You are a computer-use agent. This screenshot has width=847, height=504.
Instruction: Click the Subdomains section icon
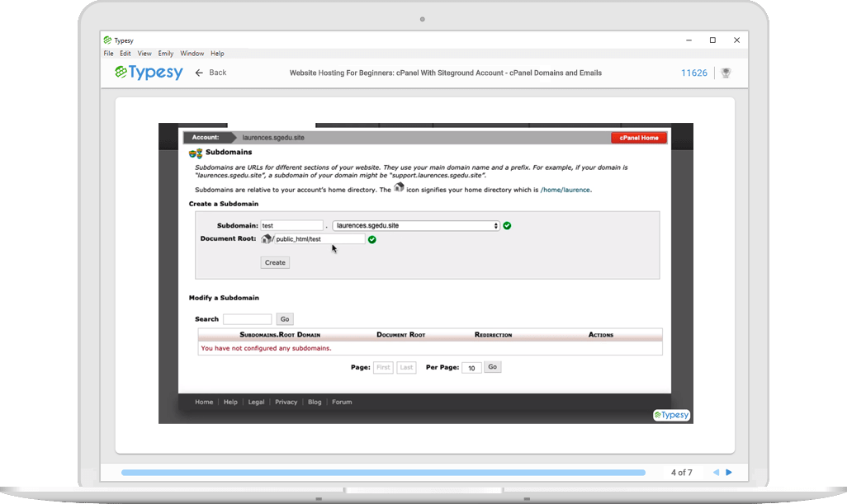196,153
